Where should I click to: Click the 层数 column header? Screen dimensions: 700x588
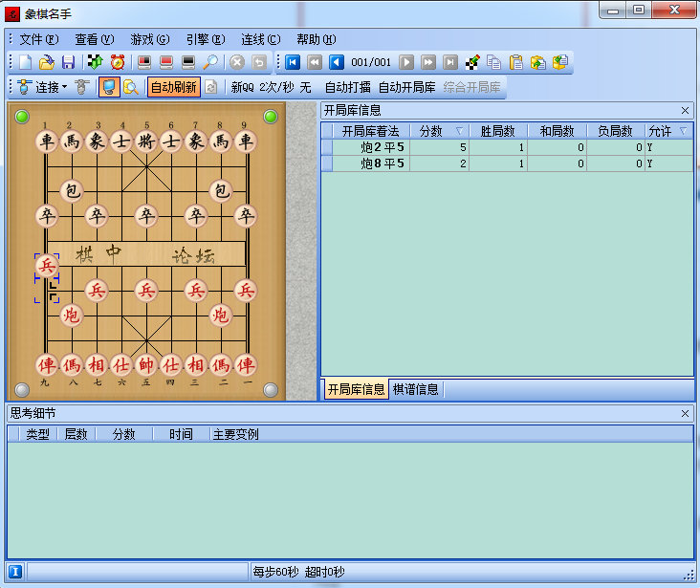[x=77, y=434]
